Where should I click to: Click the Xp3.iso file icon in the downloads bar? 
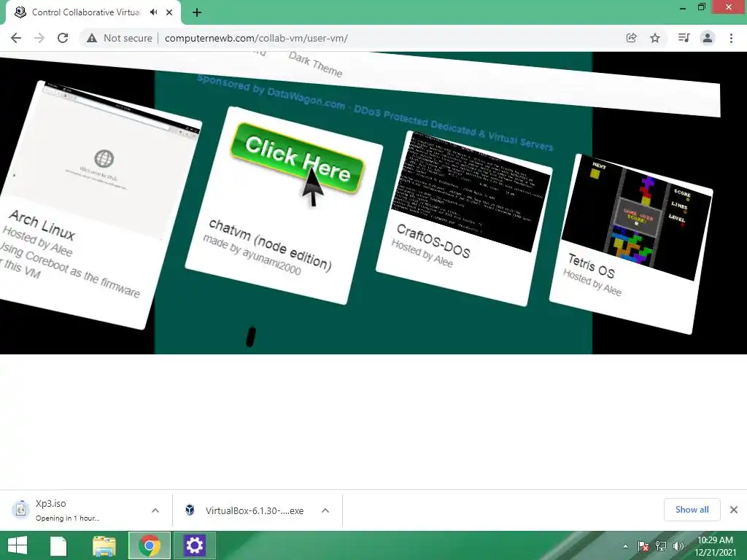(20, 510)
